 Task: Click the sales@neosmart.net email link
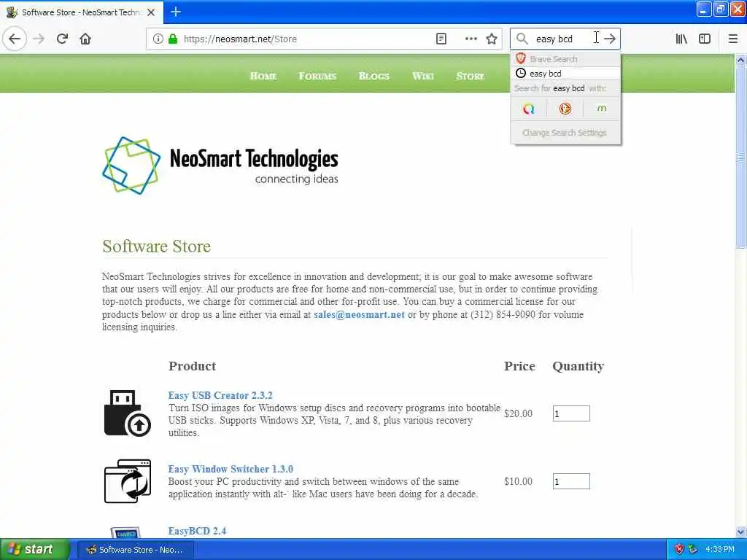(359, 314)
